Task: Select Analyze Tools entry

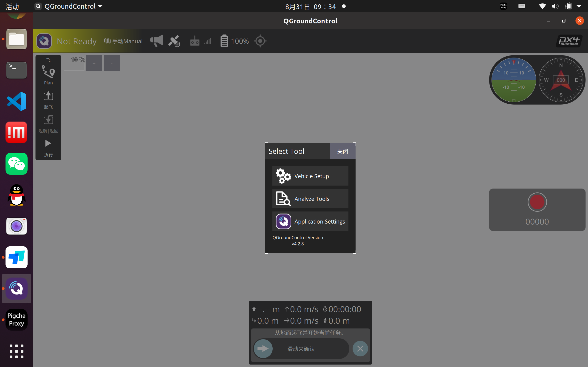Action: click(x=310, y=199)
